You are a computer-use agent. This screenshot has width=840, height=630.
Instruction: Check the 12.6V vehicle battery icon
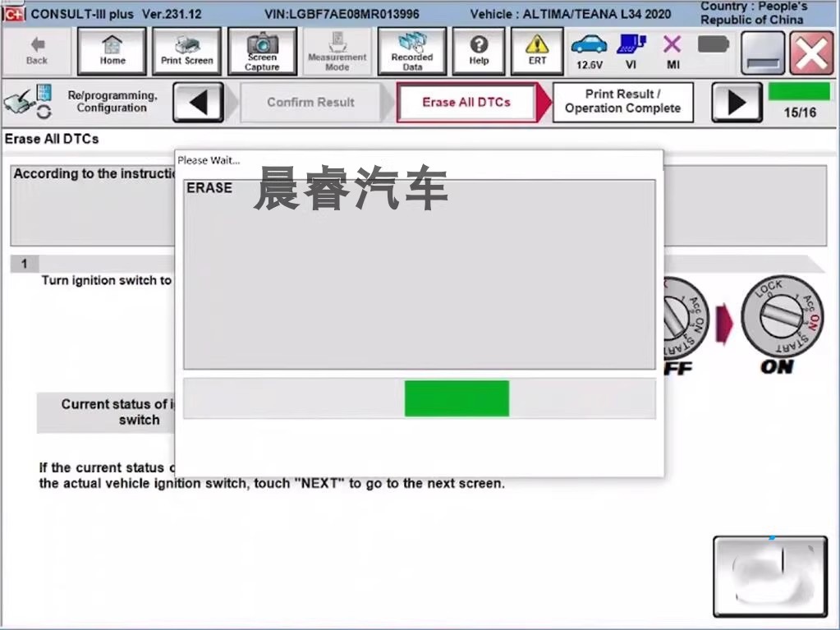pos(589,51)
